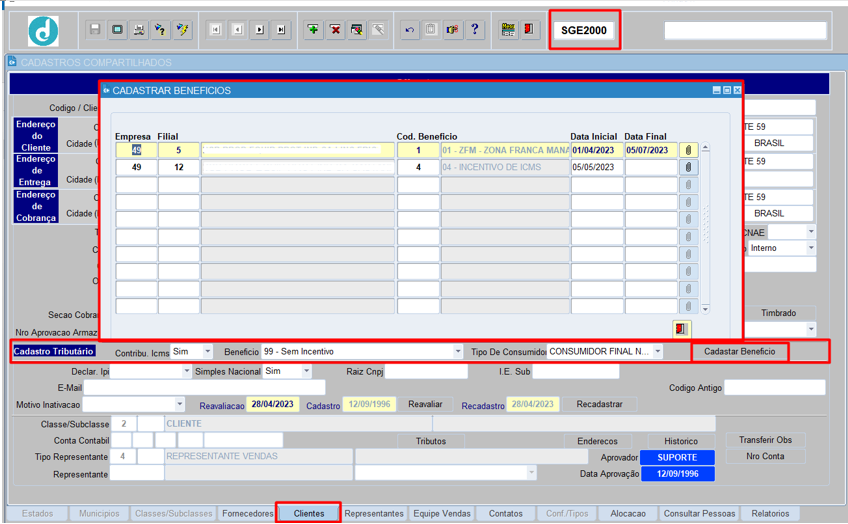Click the I.E. Sub input field
848x524 pixels.
click(575, 372)
